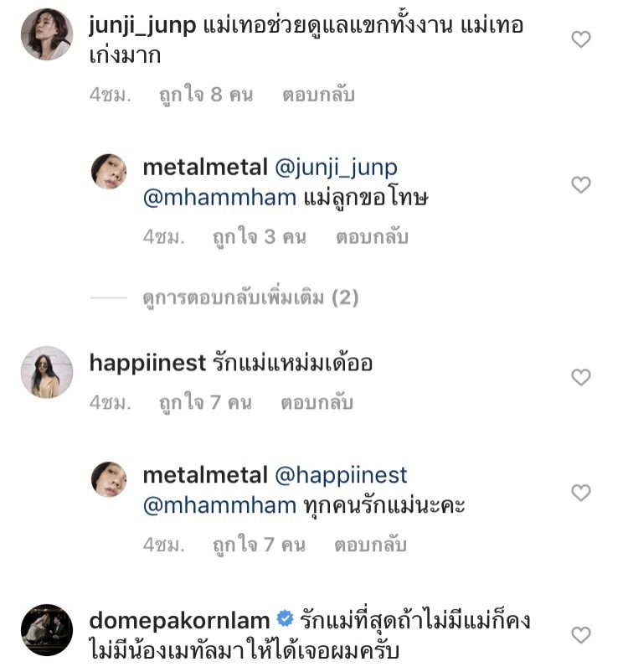Open the domepakornlam username
The width and height of the screenshot is (628, 672).
point(179,621)
